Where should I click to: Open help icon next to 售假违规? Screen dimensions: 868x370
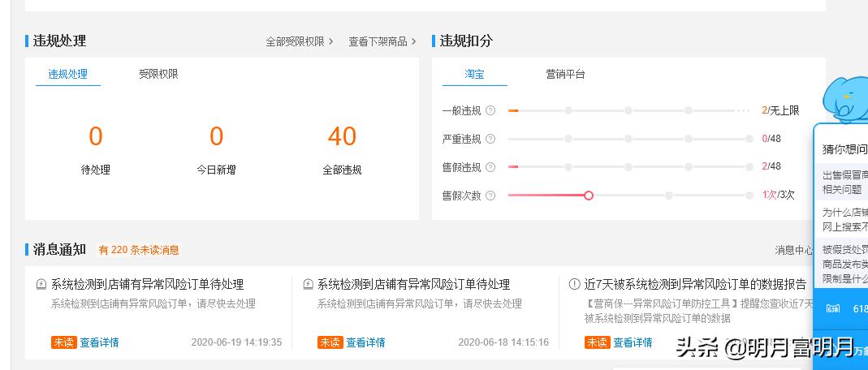pyautogui.click(x=490, y=167)
